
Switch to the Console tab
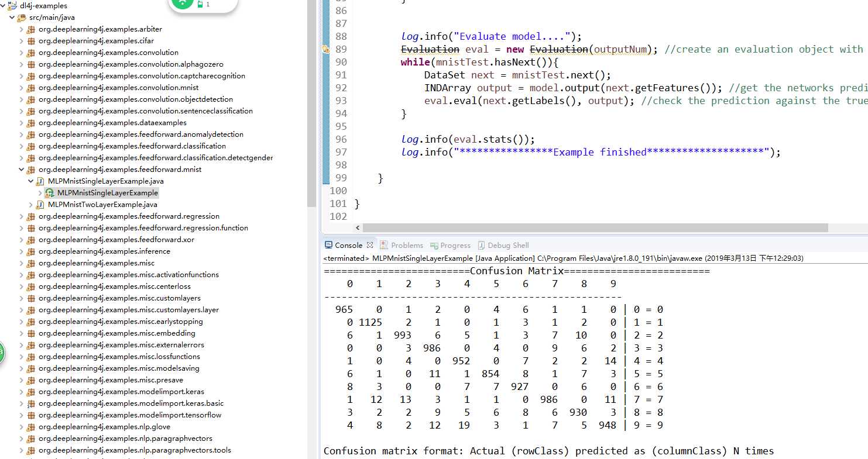coord(348,246)
